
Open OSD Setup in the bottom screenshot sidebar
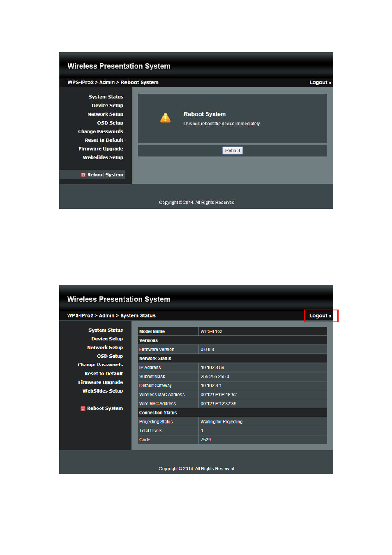point(110,356)
